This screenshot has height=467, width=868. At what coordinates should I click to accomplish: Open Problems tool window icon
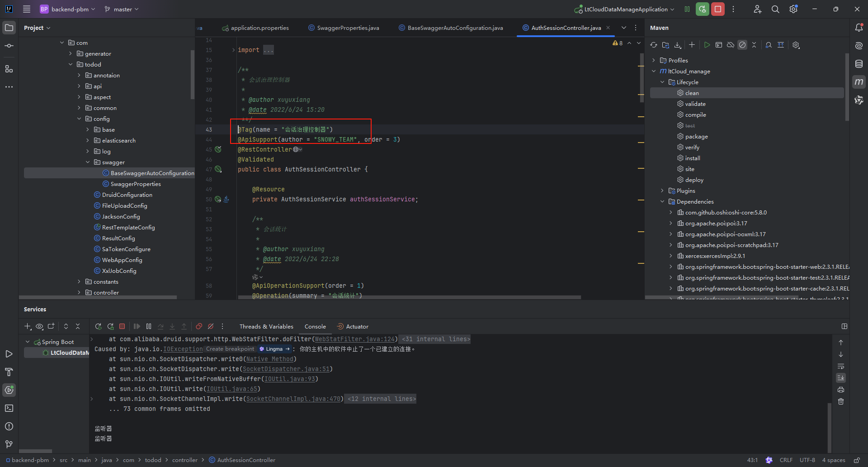tap(9, 426)
